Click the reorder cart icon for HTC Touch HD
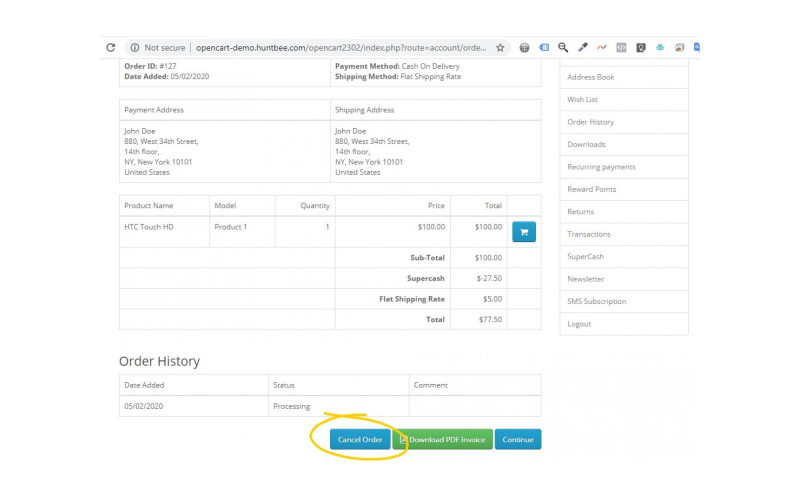Screen dimensions: 800x500 point(524,232)
